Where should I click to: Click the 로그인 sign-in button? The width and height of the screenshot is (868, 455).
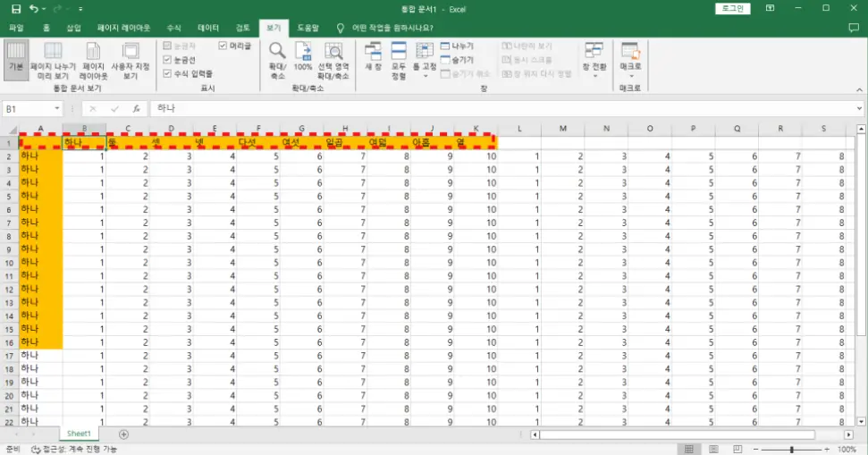[733, 8]
